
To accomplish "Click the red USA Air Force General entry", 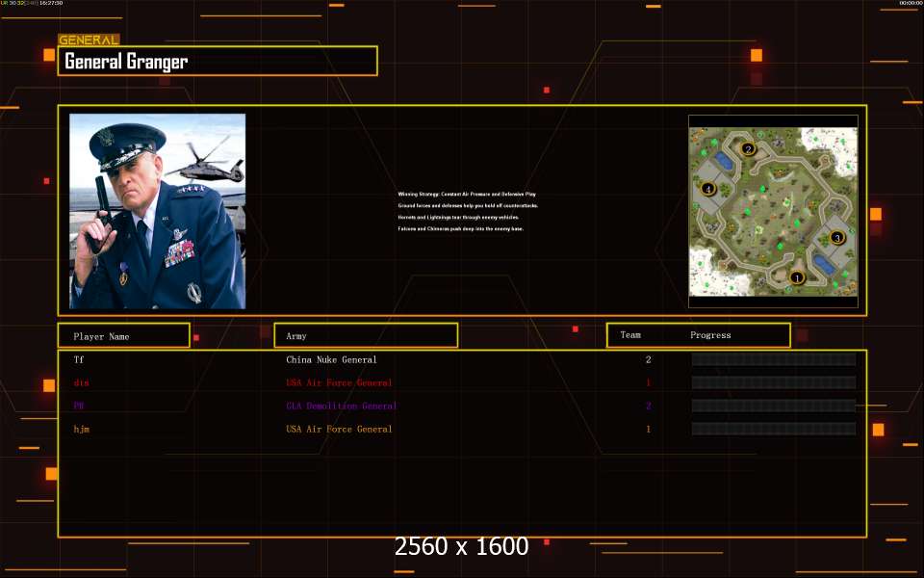I will (339, 382).
